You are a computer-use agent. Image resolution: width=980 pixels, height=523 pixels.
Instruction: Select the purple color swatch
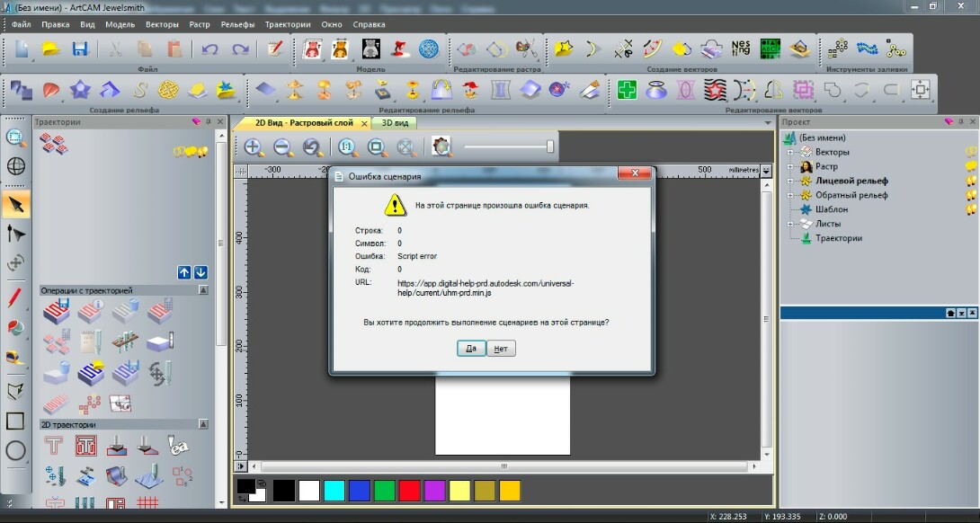tap(434, 491)
